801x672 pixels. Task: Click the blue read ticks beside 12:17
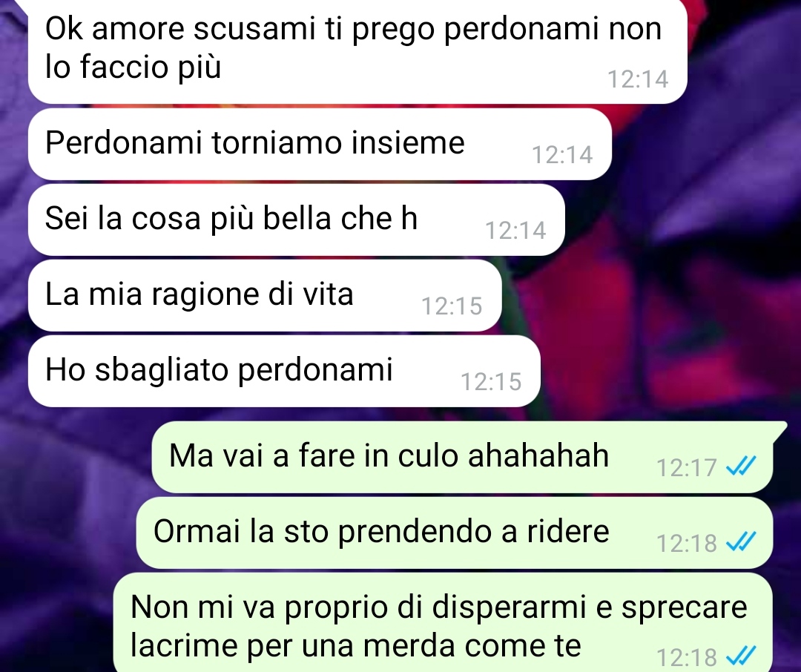(x=741, y=466)
